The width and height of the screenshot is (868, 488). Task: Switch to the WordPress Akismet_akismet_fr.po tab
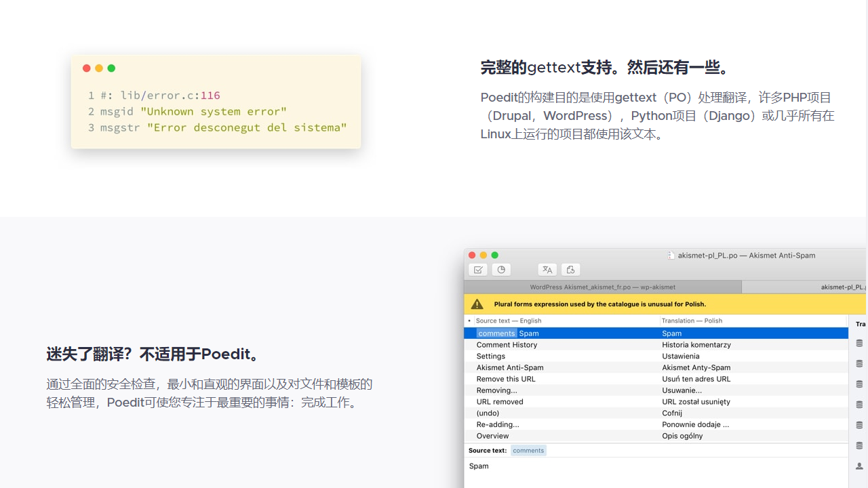click(x=602, y=287)
